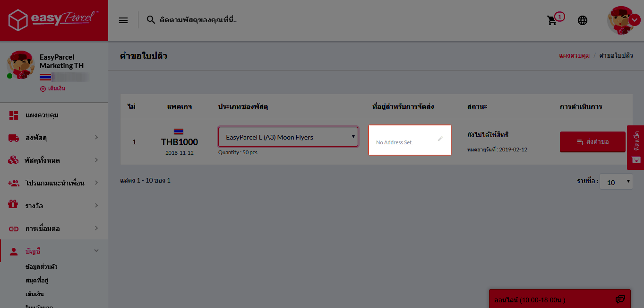This screenshot has width=644, height=308.
Task: Select ข้อมูลส่วนตัว submenu item
Action: 42,267
